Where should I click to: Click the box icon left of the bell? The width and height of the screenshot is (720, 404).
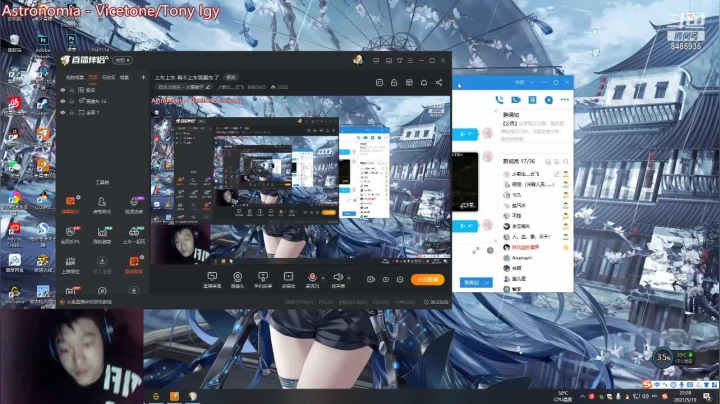coord(409,83)
